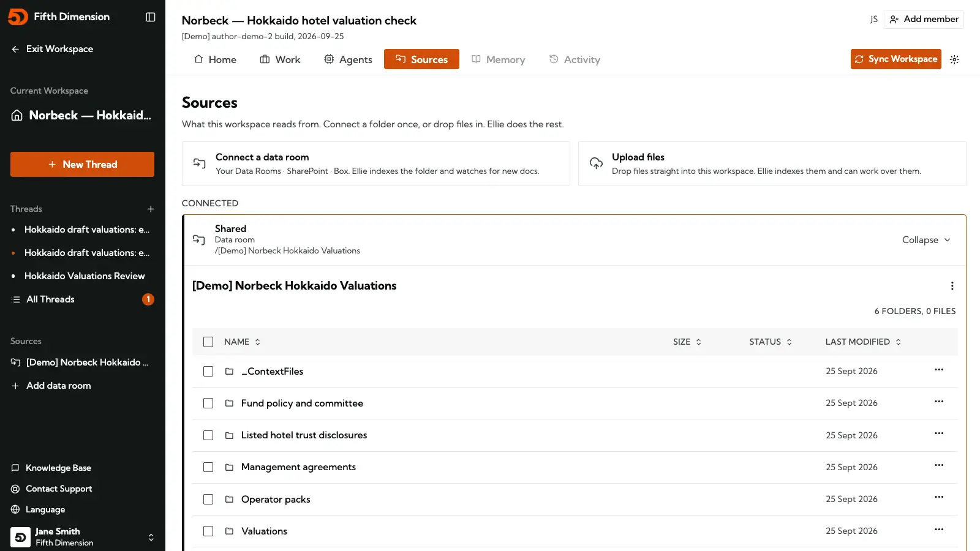Sort the table by Status column
Image resolution: width=980 pixels, height=551 pixels.
pyautogui.click(x=771, y=342)
